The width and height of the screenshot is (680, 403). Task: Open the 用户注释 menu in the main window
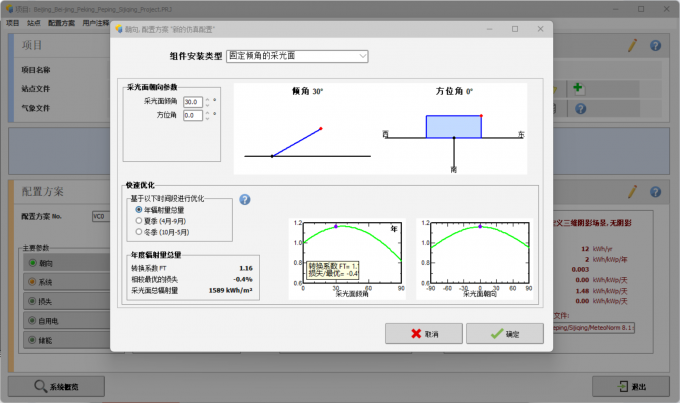coord(96,23)
